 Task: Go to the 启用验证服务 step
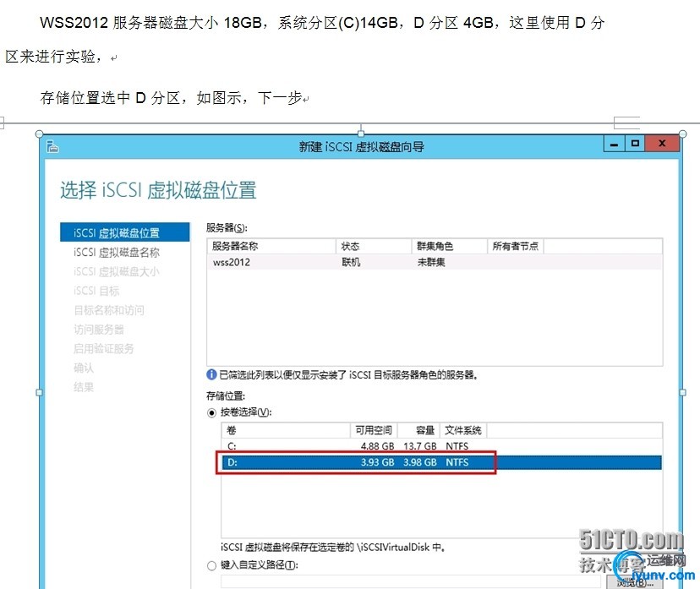tap(104, 348)
